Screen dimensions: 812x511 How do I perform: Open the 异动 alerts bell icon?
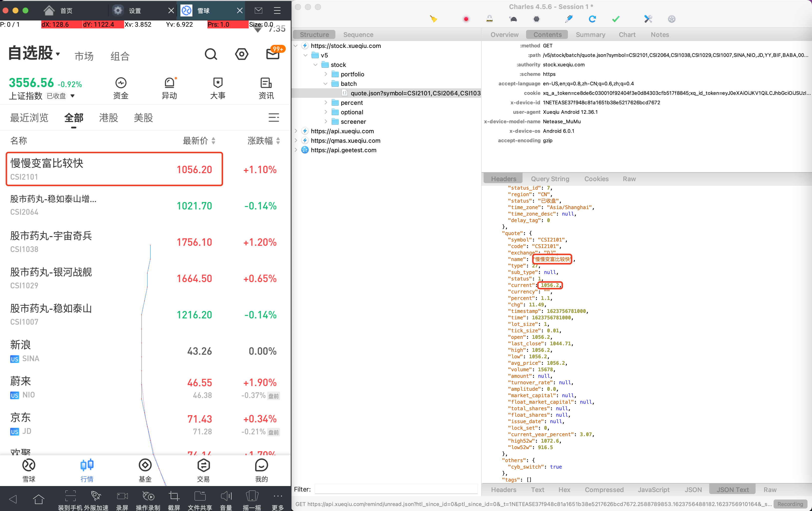click(170, 83)
